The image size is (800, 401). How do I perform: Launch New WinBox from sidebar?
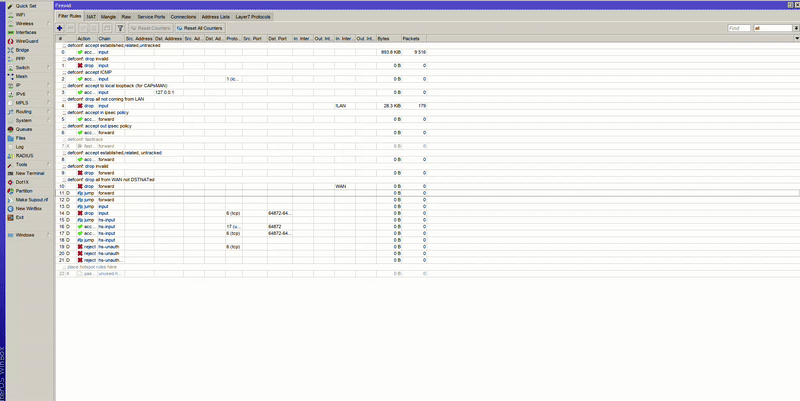tap(29, 209)
